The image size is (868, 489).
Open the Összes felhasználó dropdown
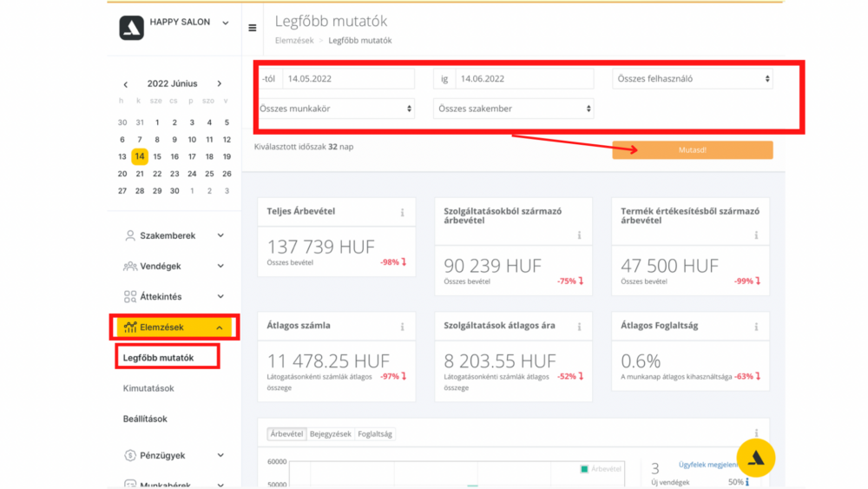click(x=693, y=79)
